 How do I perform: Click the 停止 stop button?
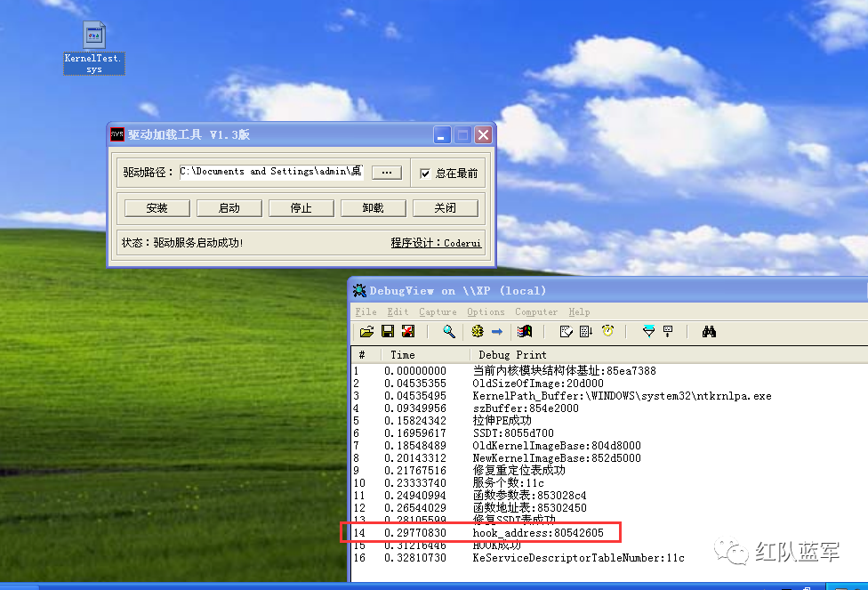pos(301,207)
